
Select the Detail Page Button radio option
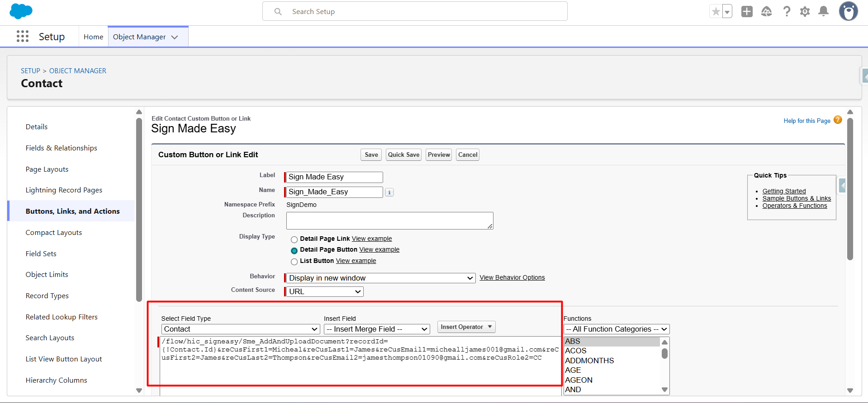[x=294, y=250]
